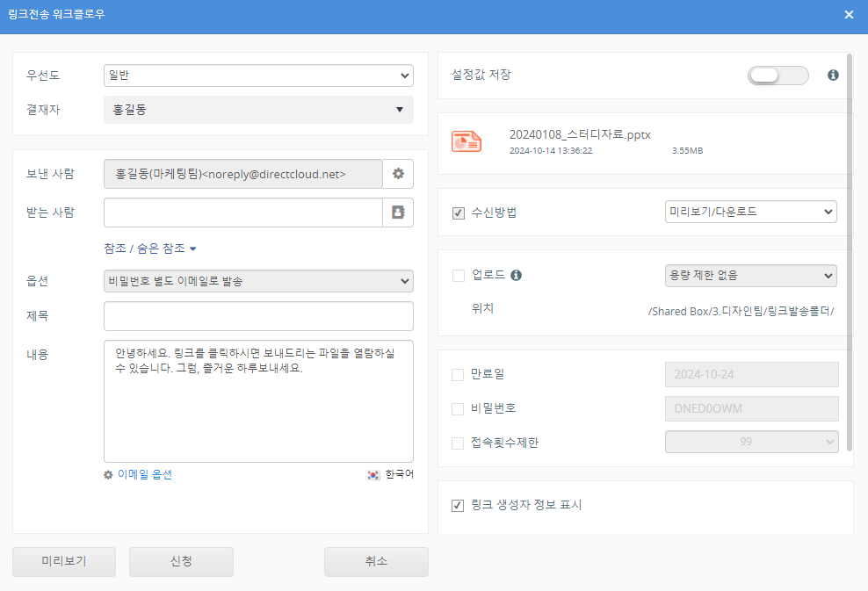
Task: Click the info icon next to 업로드
Action: click(517, 276)
